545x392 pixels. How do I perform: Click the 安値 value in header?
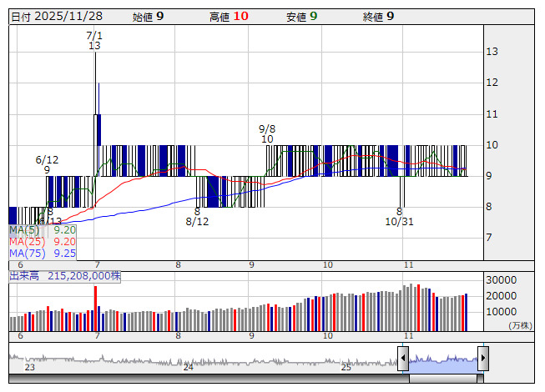314,16
